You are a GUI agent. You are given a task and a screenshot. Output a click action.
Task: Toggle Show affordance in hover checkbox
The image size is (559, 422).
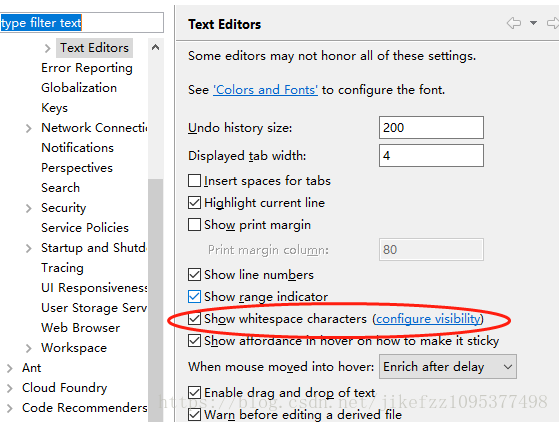(x=194, y=341)
